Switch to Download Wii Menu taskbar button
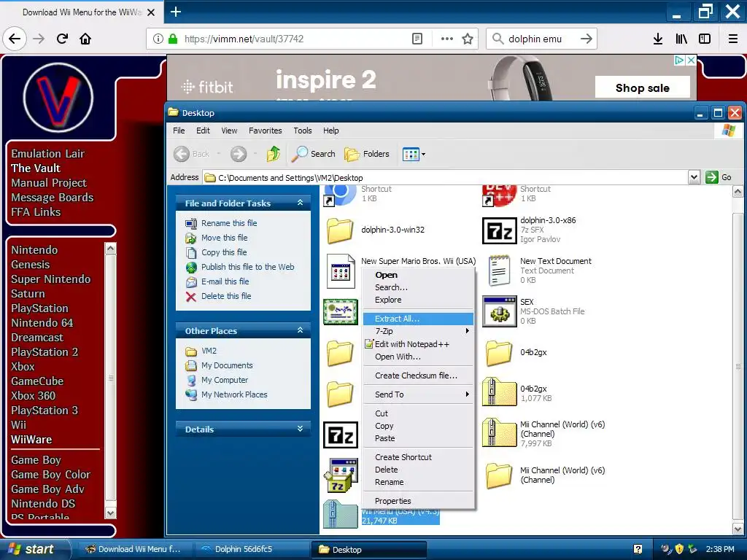747x560 pixels. click(x=136, y=550)
